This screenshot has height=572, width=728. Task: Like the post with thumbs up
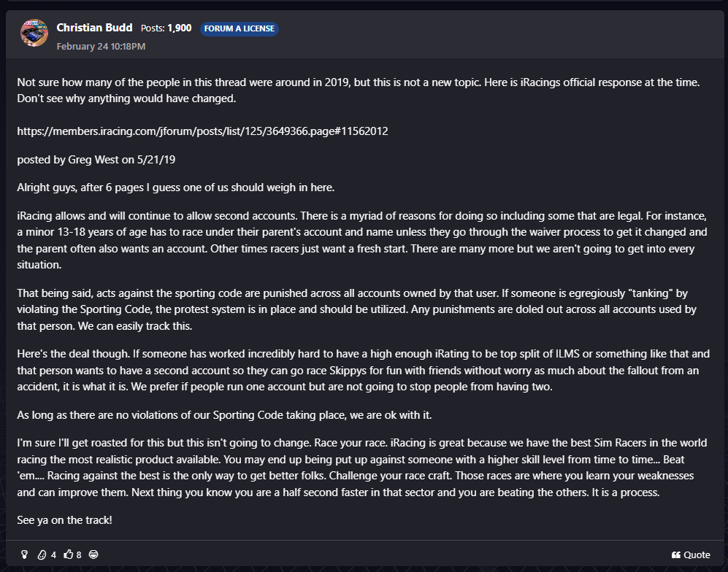tap(69, 554)
